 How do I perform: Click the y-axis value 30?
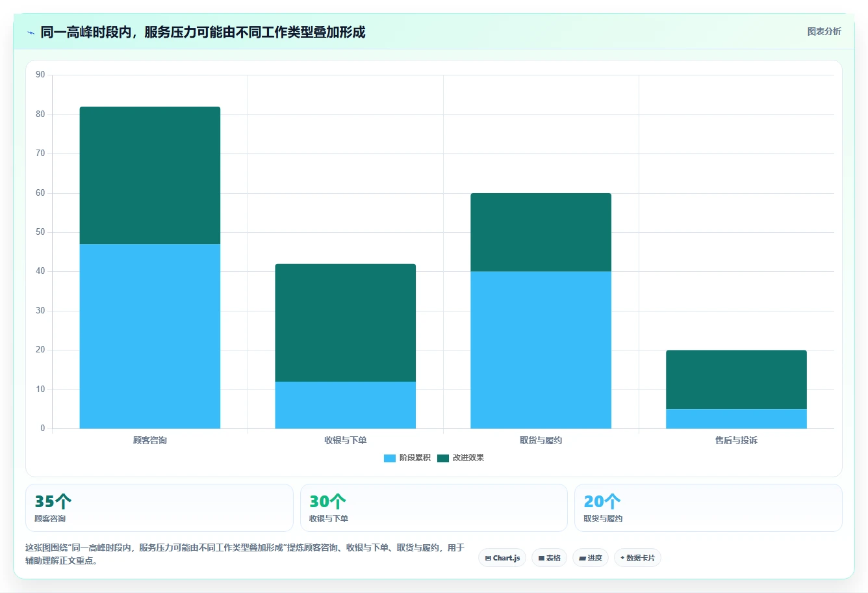click(x=40, y=311)
